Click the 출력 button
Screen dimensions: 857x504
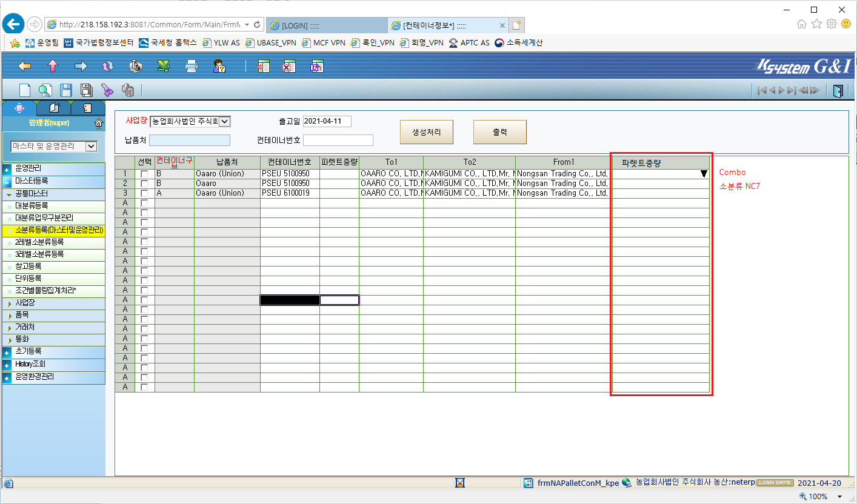[x=500, y=132]
